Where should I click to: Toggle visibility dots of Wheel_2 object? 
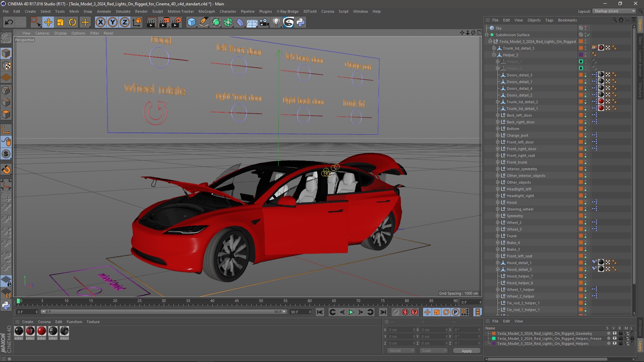pyautogui.click(x=586, y=223)
